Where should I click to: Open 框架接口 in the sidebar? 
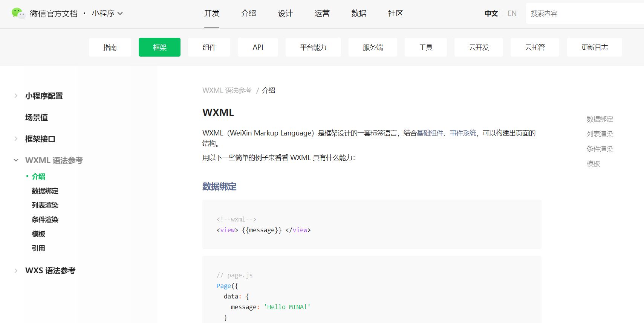click(40, 139)
